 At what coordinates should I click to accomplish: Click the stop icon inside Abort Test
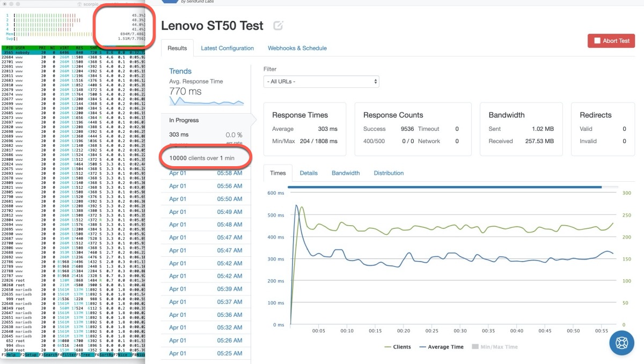[597, 41]
